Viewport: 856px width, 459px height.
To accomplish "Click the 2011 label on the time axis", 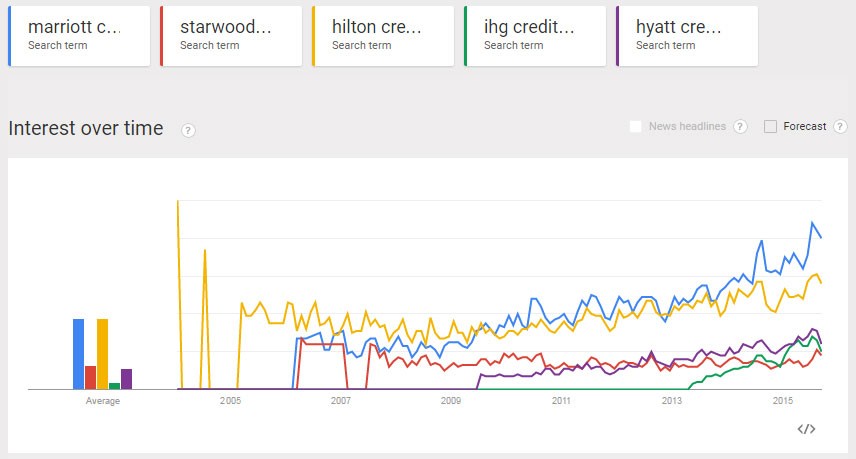I will pyautogui.click(x=561, y=401).
